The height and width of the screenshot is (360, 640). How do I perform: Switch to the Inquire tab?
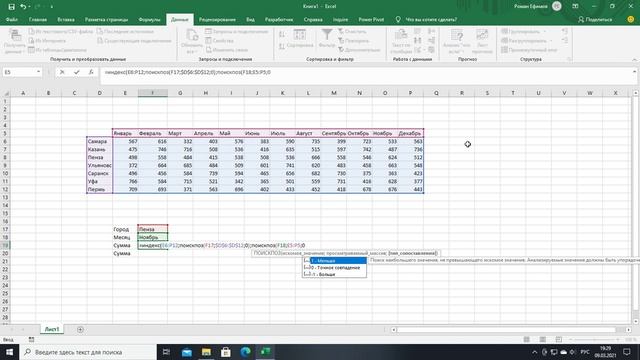point(340,20)
